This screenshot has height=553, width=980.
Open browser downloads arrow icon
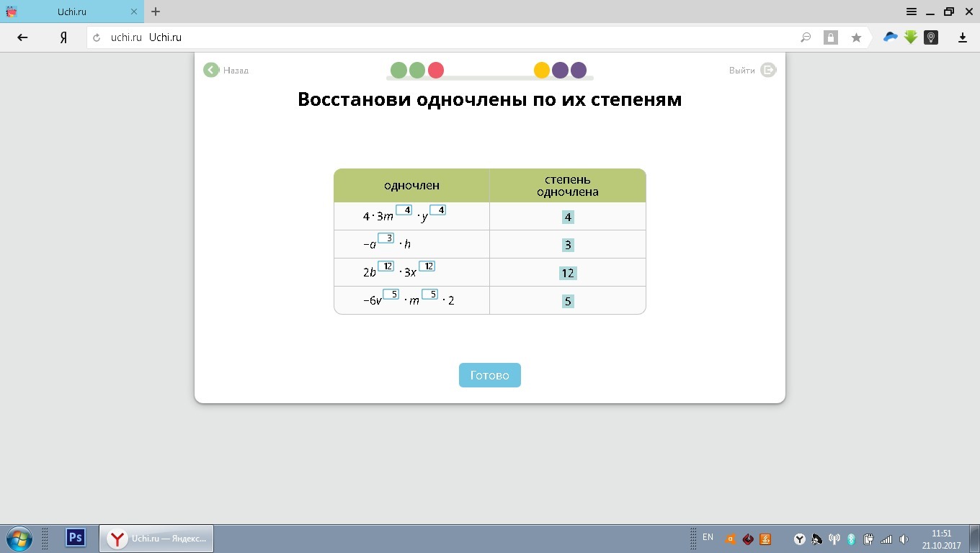pyautogui.click(x=962, y=37)
